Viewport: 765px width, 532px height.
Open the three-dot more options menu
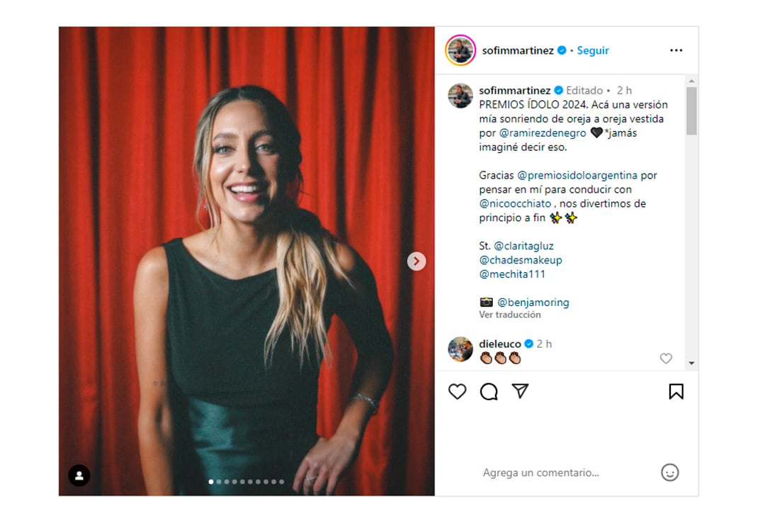pos(676,50)
